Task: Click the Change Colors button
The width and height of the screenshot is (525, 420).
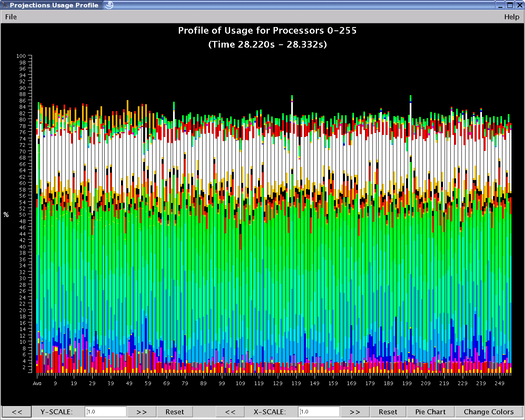Action: (488, 412)
